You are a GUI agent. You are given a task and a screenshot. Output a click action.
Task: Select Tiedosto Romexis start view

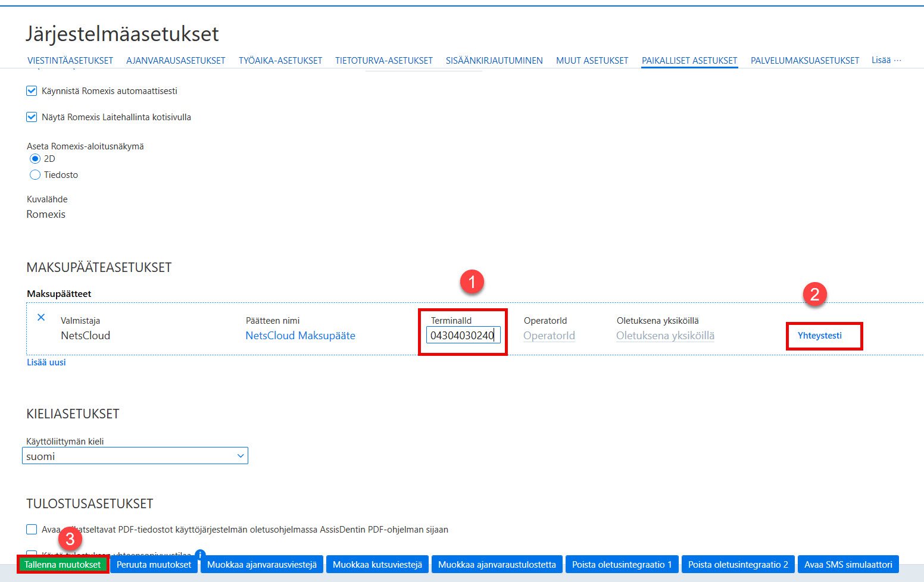click(x=35, y=175)
